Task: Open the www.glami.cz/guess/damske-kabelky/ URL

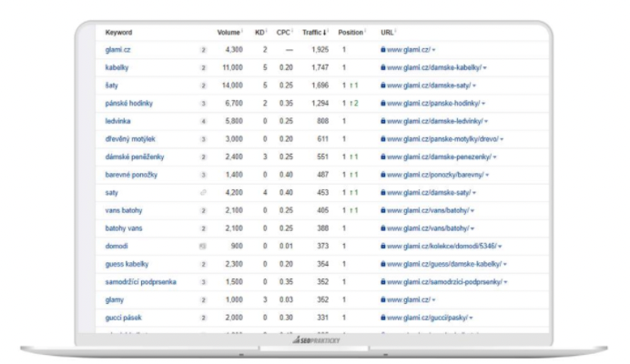Action: 444,264
